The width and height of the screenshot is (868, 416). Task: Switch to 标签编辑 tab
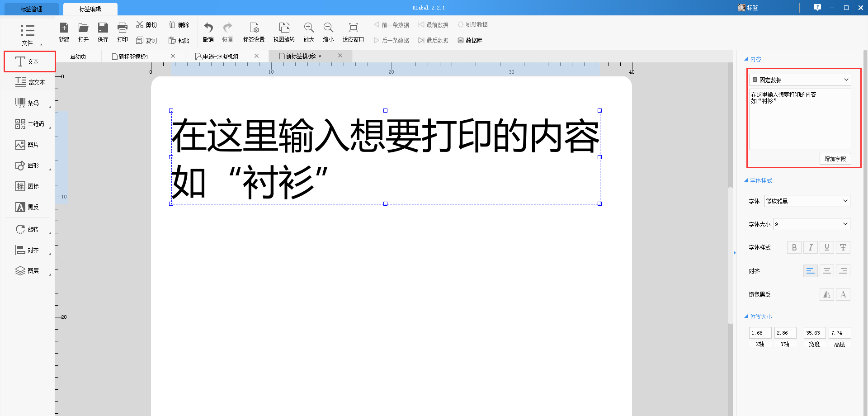tap(90, 9)
